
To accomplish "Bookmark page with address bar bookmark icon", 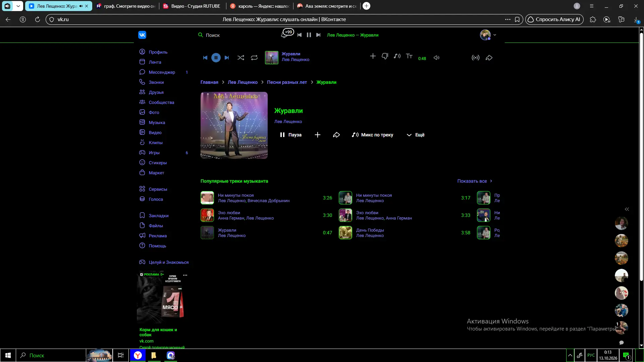I will coord(517,19).
